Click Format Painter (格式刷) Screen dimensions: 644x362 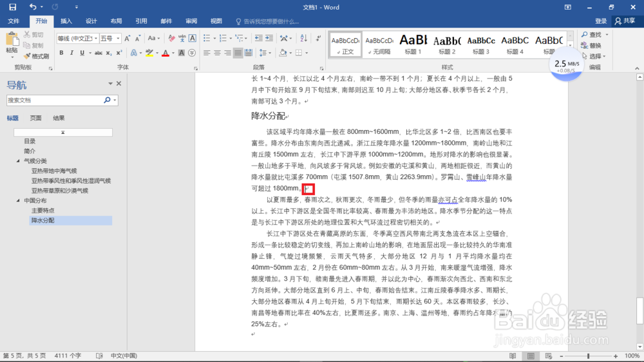(x=36, y=56)
